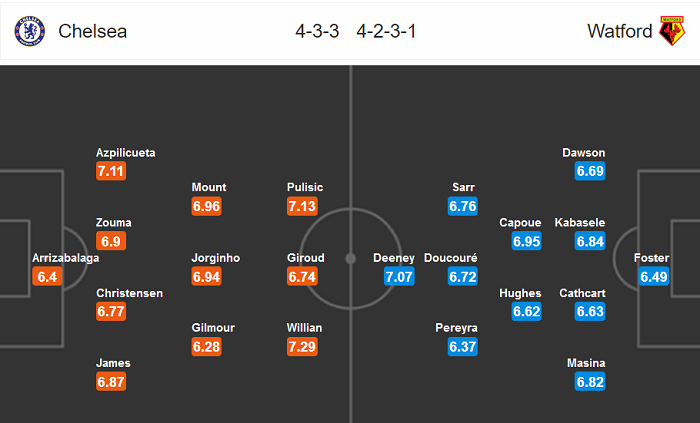Open the Chelsea team name link
The height and width of the screenshot is (423, 700).
click(93, 31)
